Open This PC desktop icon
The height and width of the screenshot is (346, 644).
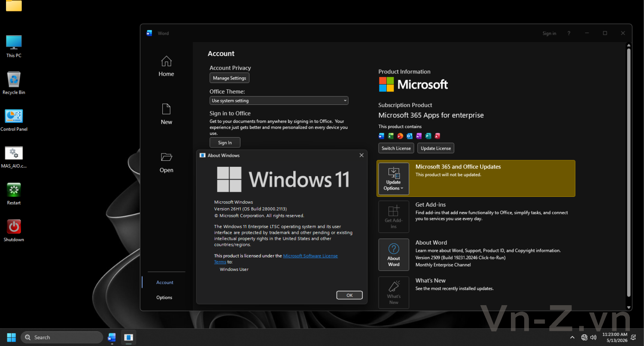click(x=14, y=46)
